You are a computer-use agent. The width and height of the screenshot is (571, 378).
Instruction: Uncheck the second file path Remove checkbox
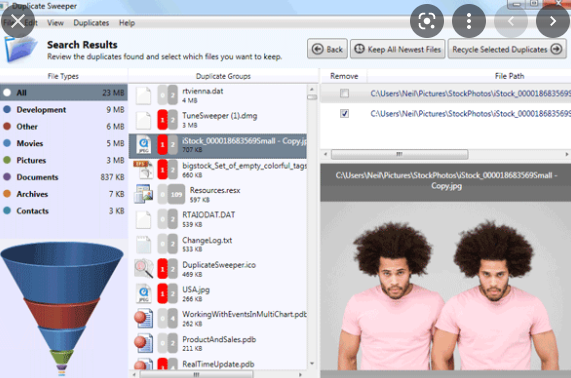pos(344,114)
